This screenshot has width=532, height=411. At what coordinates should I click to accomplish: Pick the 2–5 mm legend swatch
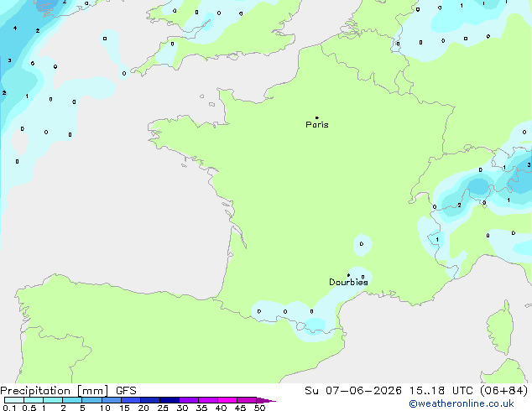click(x=72, y=400)
